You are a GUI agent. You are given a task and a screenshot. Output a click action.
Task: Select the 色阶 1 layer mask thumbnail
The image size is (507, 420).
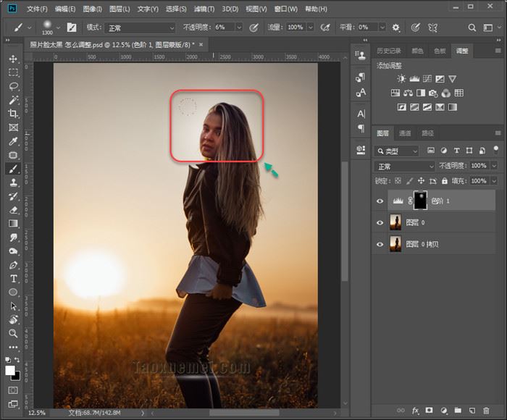(420, 201)
